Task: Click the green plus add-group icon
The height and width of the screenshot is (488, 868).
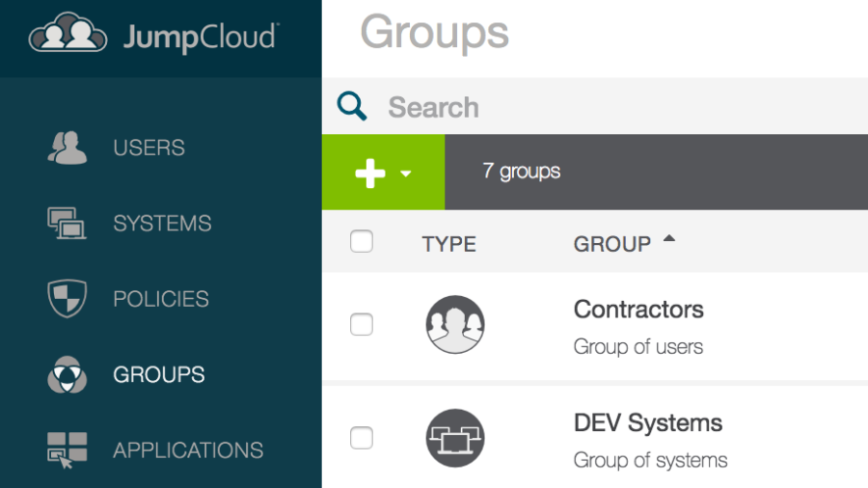Action: coord(369,174)
